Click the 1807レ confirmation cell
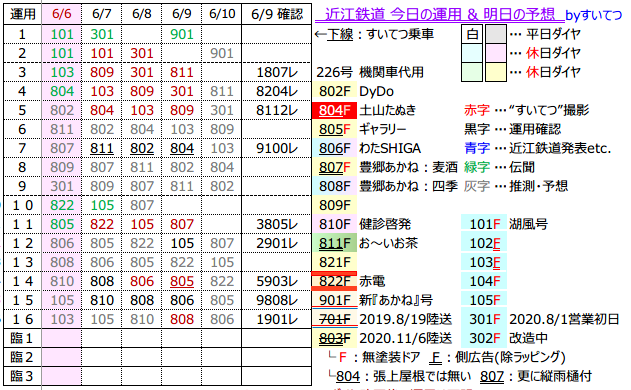This screenshot has width=631, height=390. 276,72
